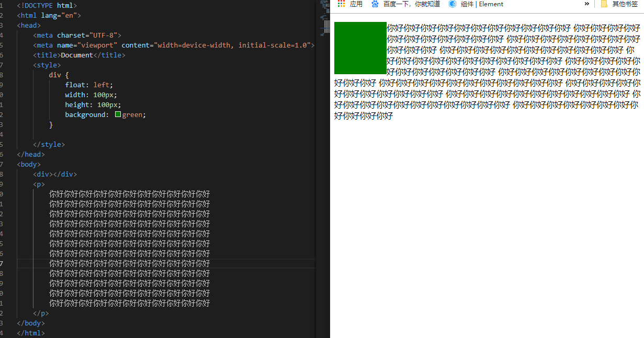Viewport: 644px width, 338px height.
Task: Open the 百度一下，你就知道 bookmark link
Action: [x=411, y=4]
